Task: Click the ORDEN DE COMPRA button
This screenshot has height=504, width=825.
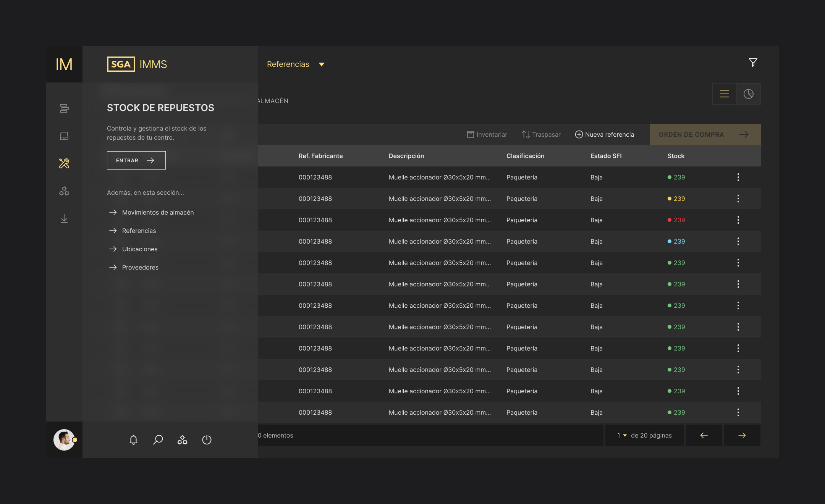Action: [705, 134]
